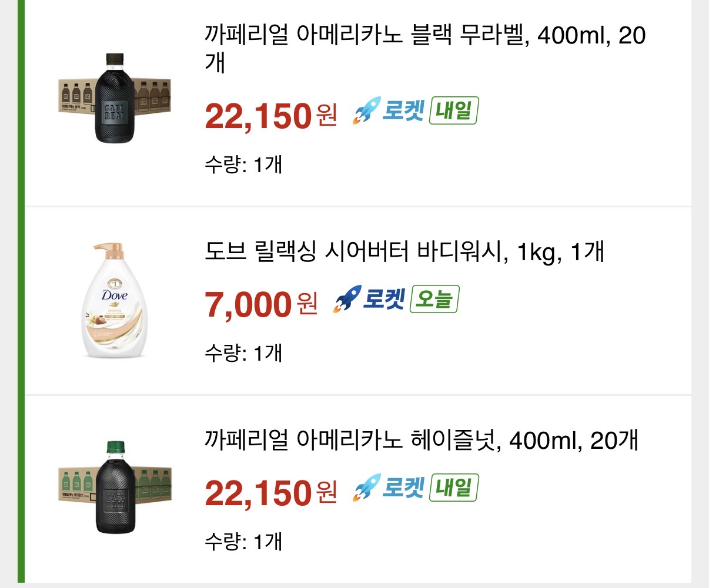Click 로켓 logo text in Dove row
The width and height of the screenshot is (709, 588).
(x=384, y=300)
